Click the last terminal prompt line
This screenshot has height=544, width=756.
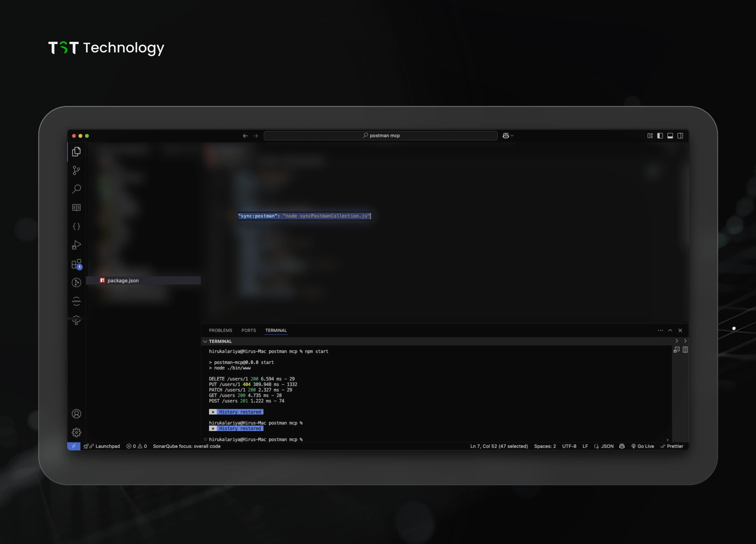click(256, 440)
